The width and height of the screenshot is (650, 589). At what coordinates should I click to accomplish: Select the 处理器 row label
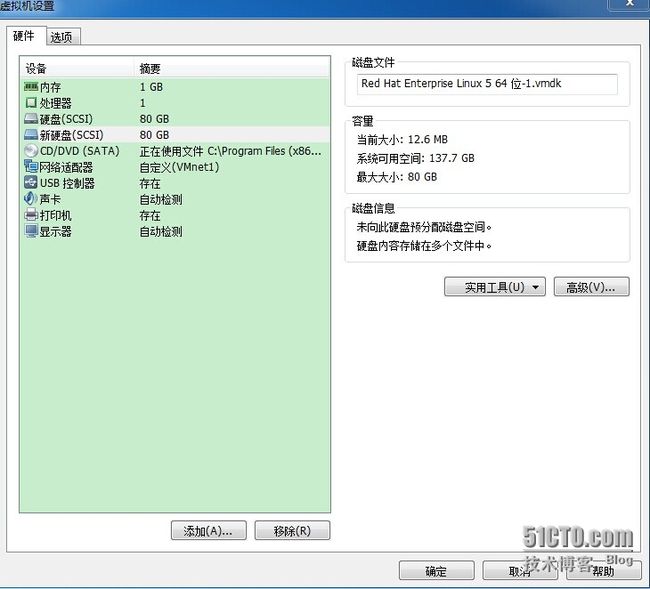tap(56, 103)
